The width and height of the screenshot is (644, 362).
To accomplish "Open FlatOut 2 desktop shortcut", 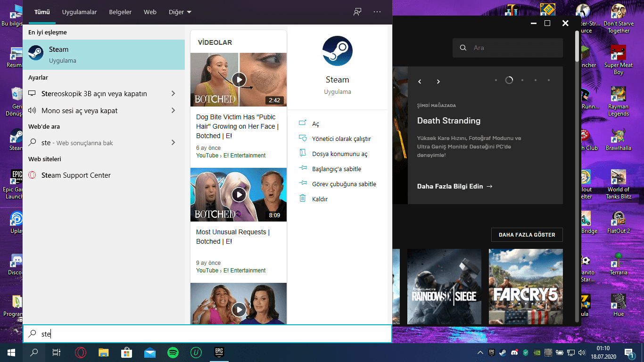I will click(x=619, y=222).
